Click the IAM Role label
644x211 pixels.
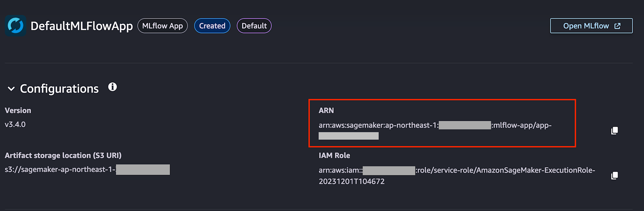(334, 155)
